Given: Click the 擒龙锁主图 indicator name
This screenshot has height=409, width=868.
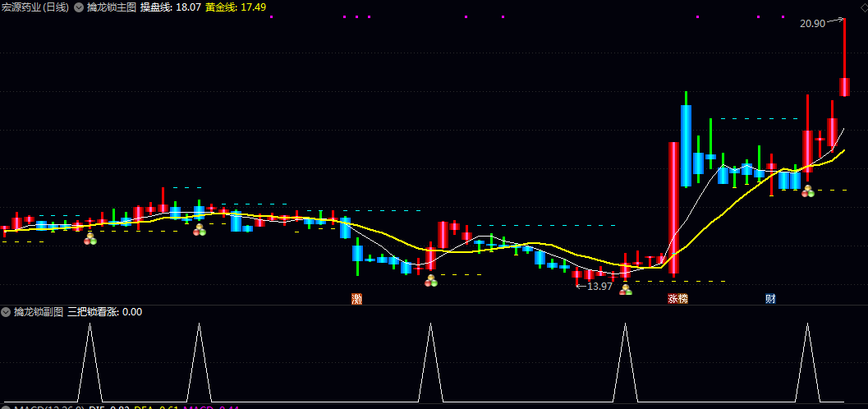Looking at the screenshot, I should (111, 7).
